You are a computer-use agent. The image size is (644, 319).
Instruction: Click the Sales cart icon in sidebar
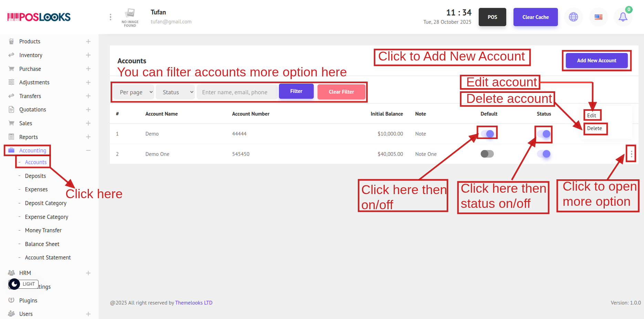click(x=11, y=123)
